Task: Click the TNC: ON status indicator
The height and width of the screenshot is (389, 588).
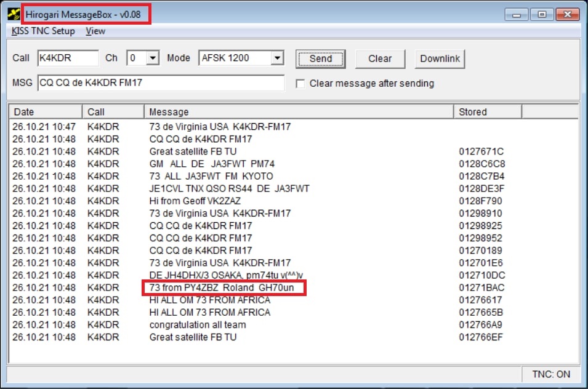Action: [x=551, y=374]
